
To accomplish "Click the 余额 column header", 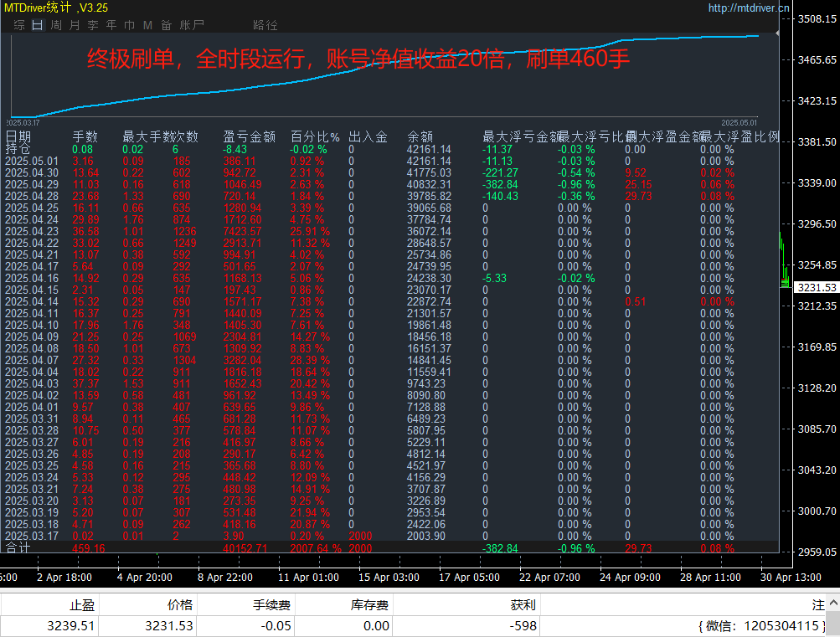I will coord(420,136).
